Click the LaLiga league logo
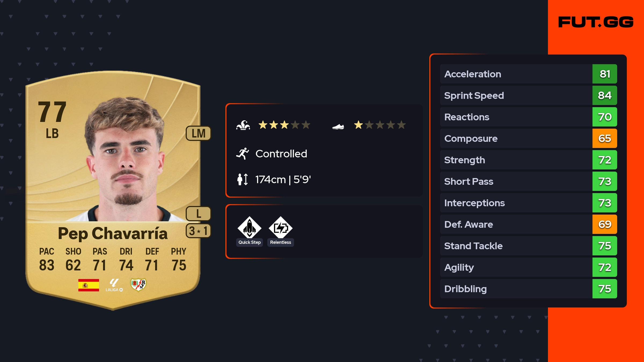This screenshot has height=362, width=644. point(114,285)
